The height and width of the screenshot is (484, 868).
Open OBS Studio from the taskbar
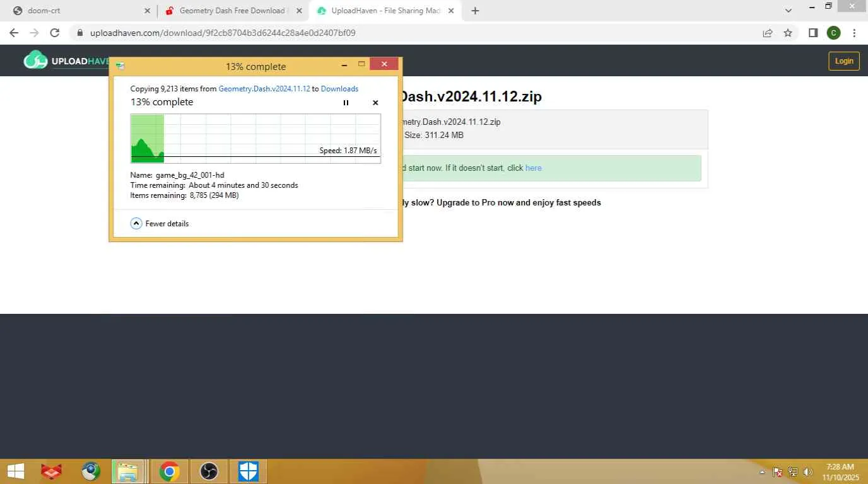[209, 471]
